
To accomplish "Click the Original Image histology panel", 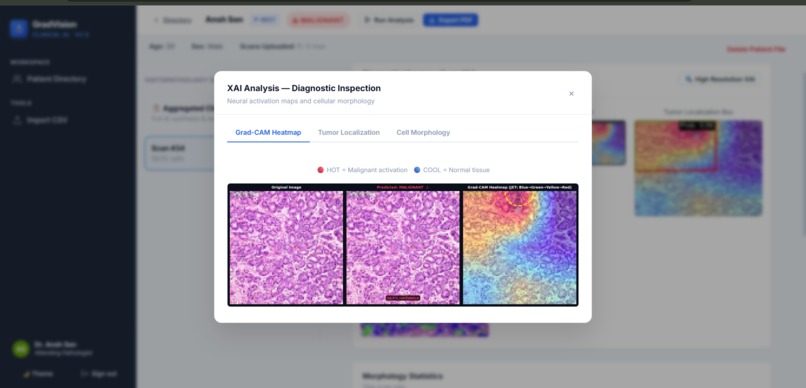I will pyautogui.click(x=286, y=247).
